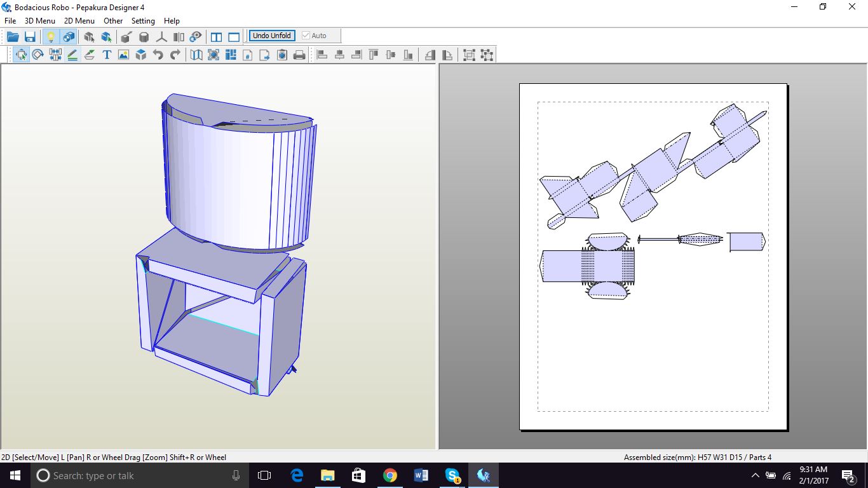Click the overlapping-squares group icon
The width and height of the screenshot is (868, 488).
(x=469, y=55)
